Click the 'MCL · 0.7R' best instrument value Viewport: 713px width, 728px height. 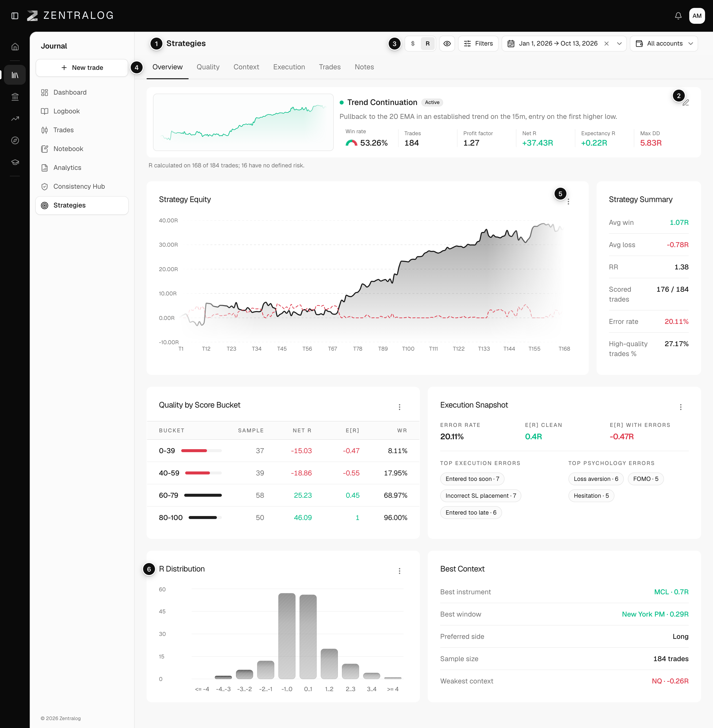pos(671,592)
